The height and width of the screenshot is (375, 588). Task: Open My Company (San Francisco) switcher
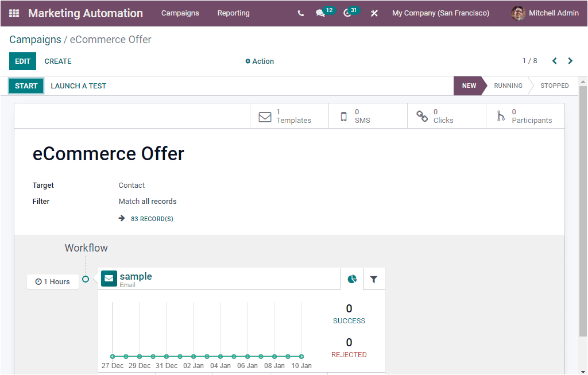(x=440, y=13)
